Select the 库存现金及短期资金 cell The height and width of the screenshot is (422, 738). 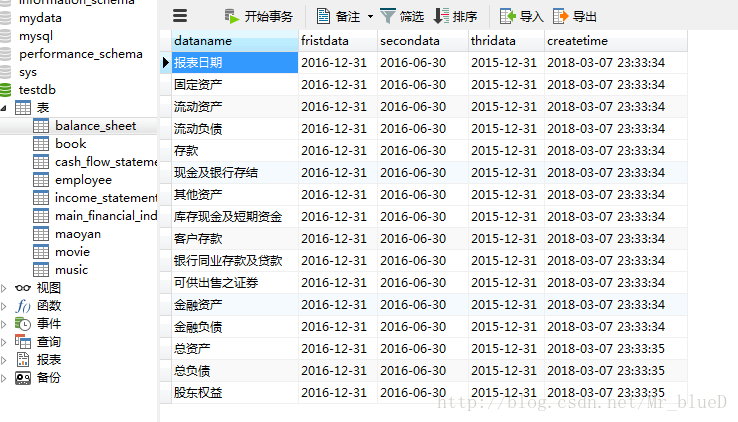coord(235,216)
